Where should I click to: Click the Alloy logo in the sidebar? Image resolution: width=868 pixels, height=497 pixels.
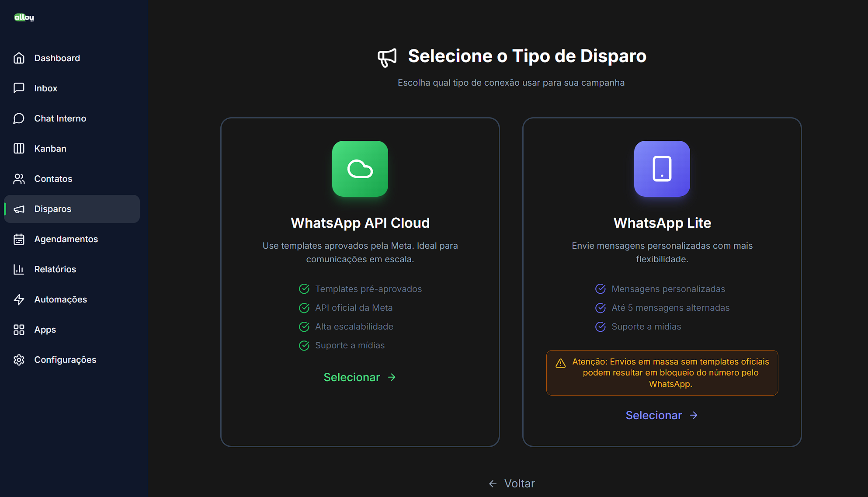(24, 17)
